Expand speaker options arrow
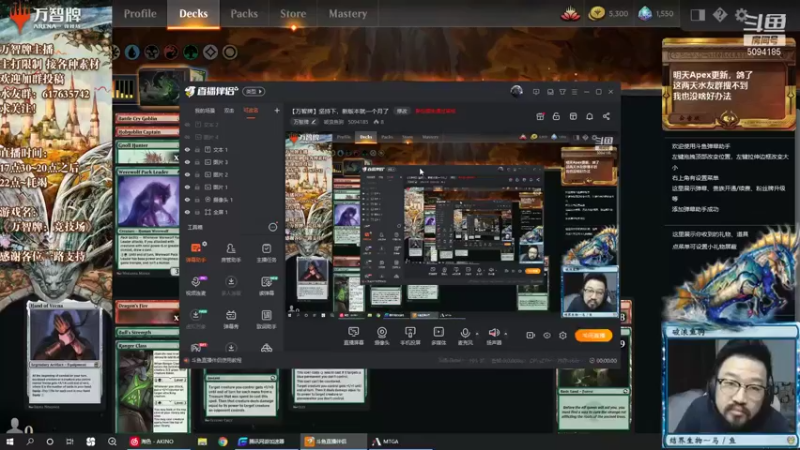 click(506, 334)
